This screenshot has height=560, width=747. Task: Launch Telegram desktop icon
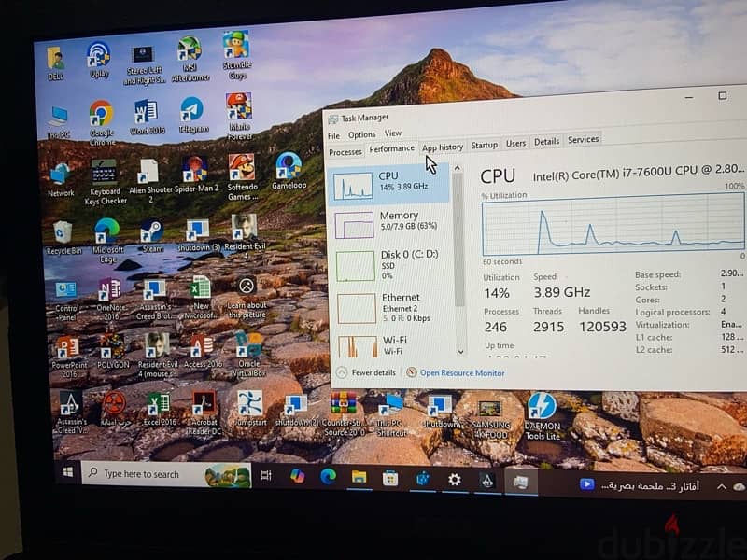pyautogui.click(x=192, y=115)
